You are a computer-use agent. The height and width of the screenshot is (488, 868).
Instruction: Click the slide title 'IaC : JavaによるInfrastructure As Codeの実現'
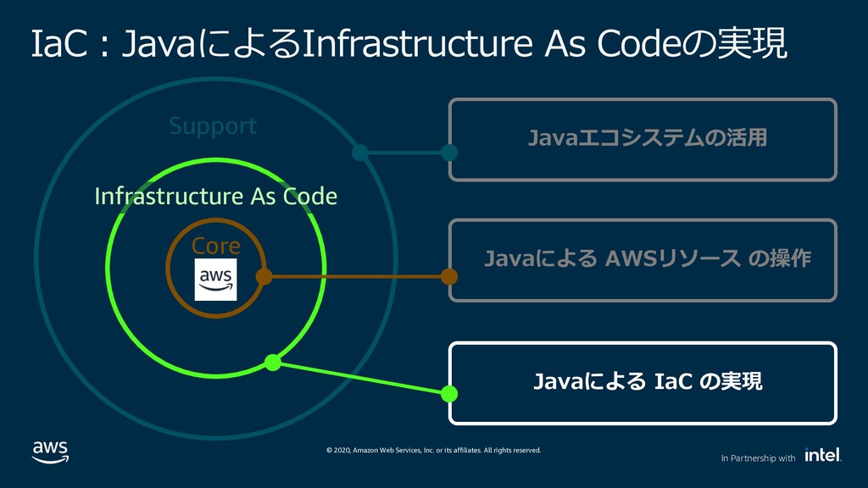[409, 44]
